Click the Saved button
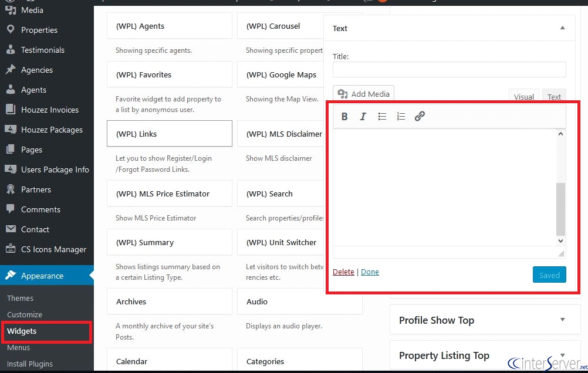The height and width of the screenshot is (373, 588). click(549, 275)
